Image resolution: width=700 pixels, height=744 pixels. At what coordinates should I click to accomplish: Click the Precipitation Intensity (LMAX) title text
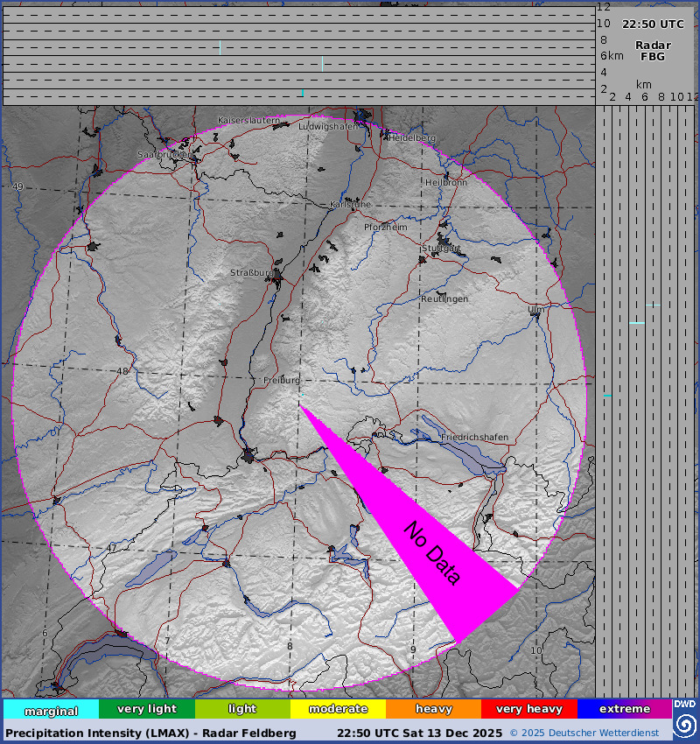click(x=150, y=733)
